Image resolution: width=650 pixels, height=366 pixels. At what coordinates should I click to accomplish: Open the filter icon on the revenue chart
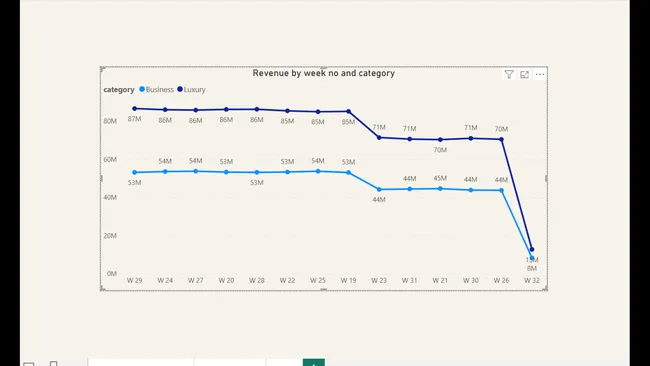(509, 74)
